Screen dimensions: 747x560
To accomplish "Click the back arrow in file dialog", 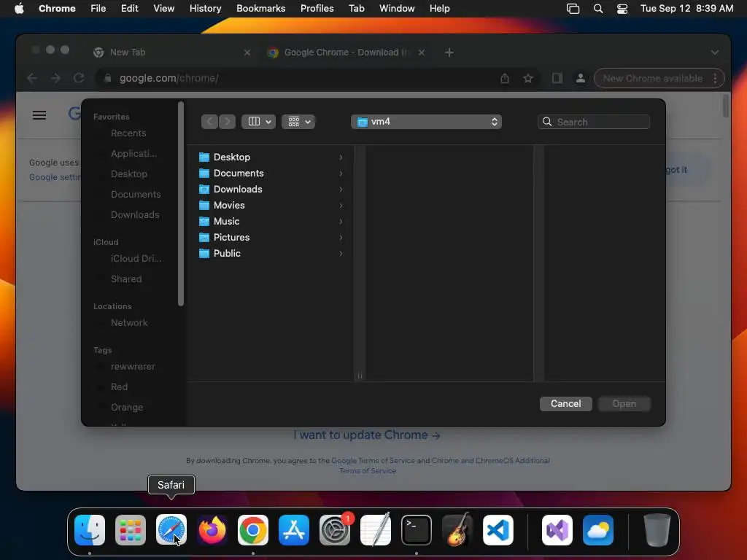I will [x=209, y=122].
